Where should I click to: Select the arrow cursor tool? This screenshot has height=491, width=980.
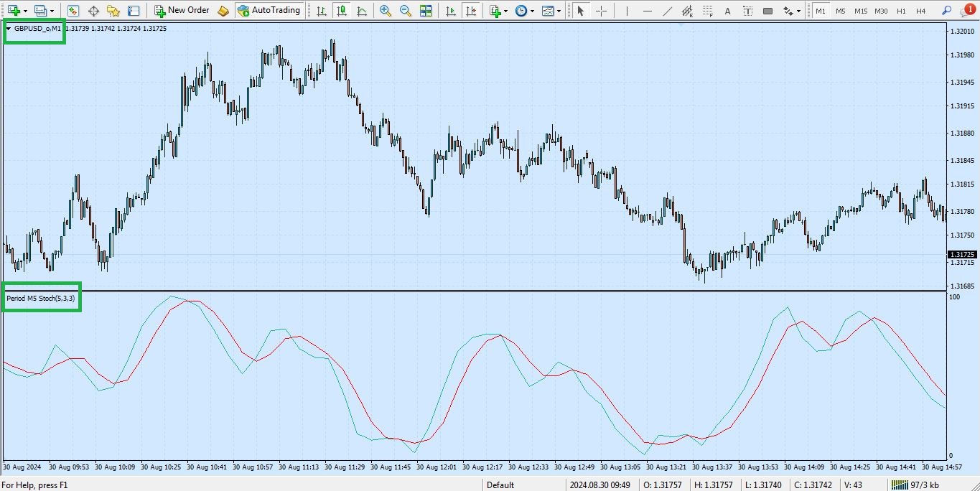coord(581,11)
